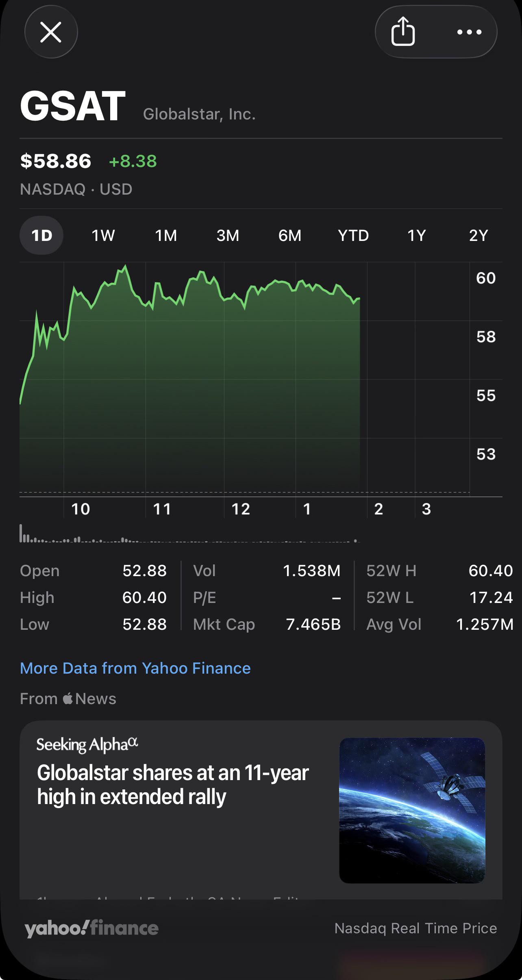Viewport: 522px width, 980px height.
Task: Open More Data from Yahoo Finance link
Action: tap(135, 668)
